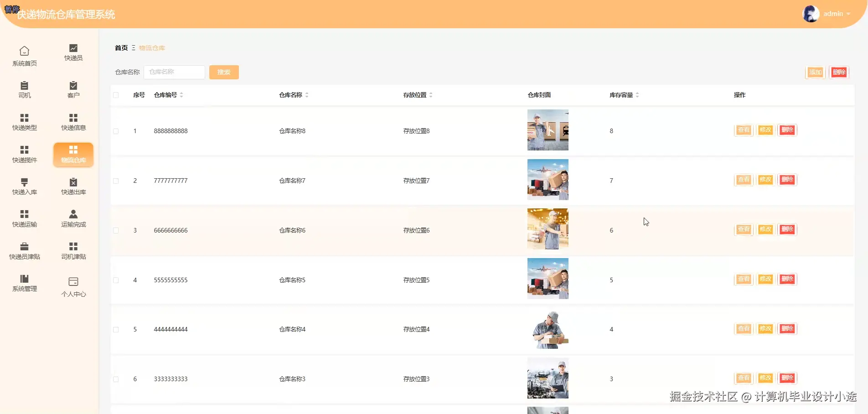Sort table by 仓库名称 column arrows
Viewport: 868px width, 414px height.
(307, 95)
